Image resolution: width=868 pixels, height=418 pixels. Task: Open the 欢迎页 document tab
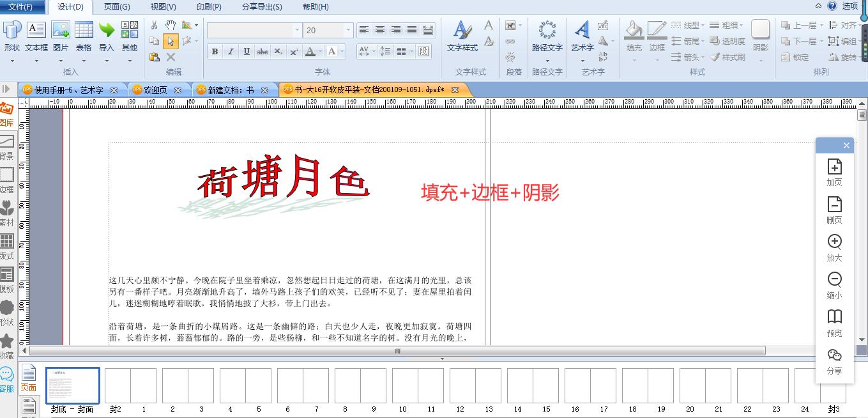(155, 90)
